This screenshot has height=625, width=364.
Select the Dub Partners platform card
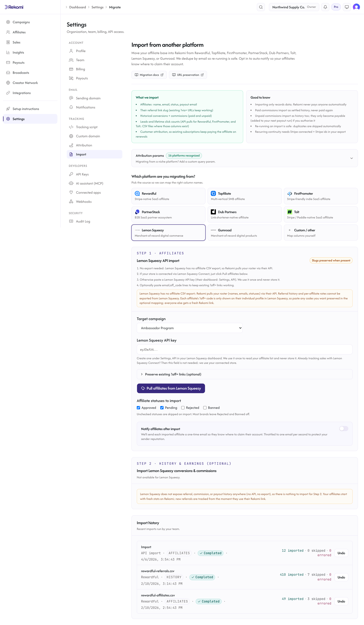pos(244,214)
